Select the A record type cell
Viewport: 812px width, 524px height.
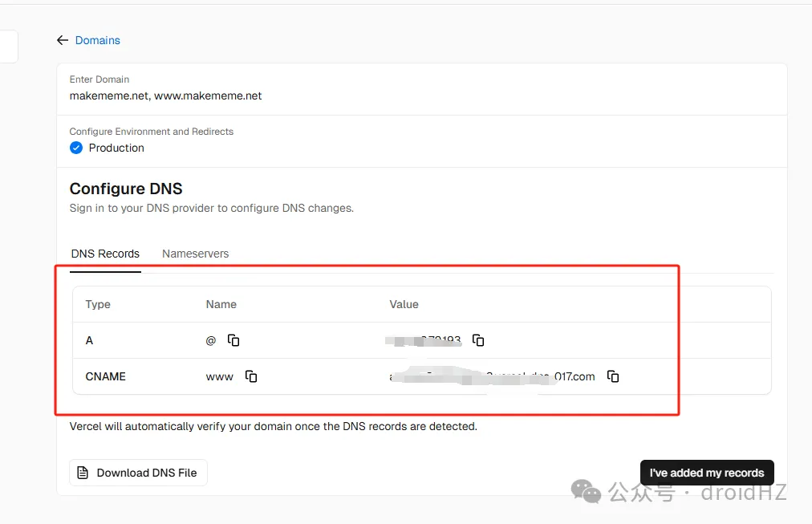coord(89,340)
